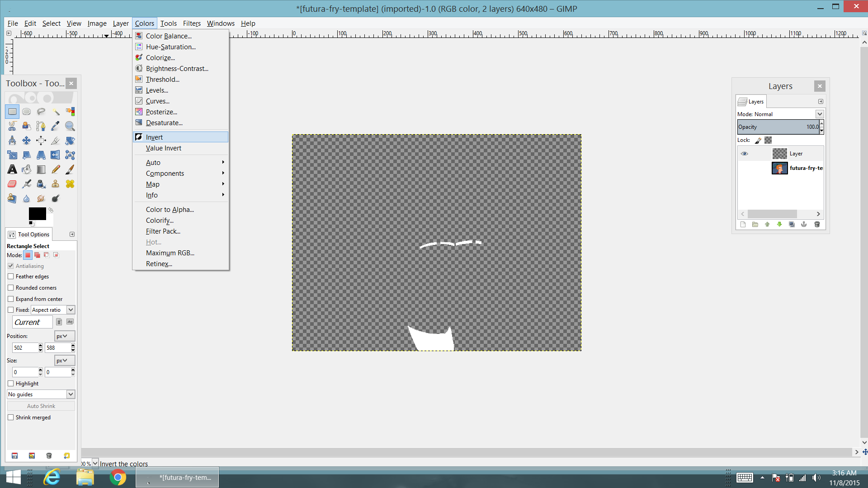Click the black foreground color swatch

37,213
